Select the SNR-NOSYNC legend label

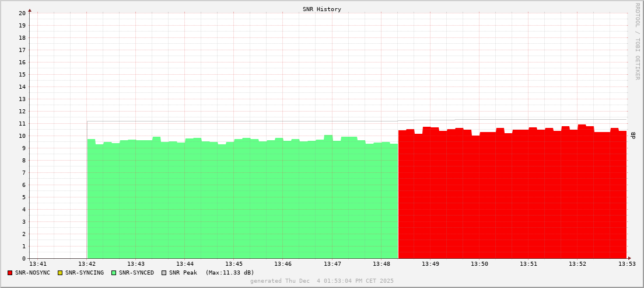click(x=33, y=273)
